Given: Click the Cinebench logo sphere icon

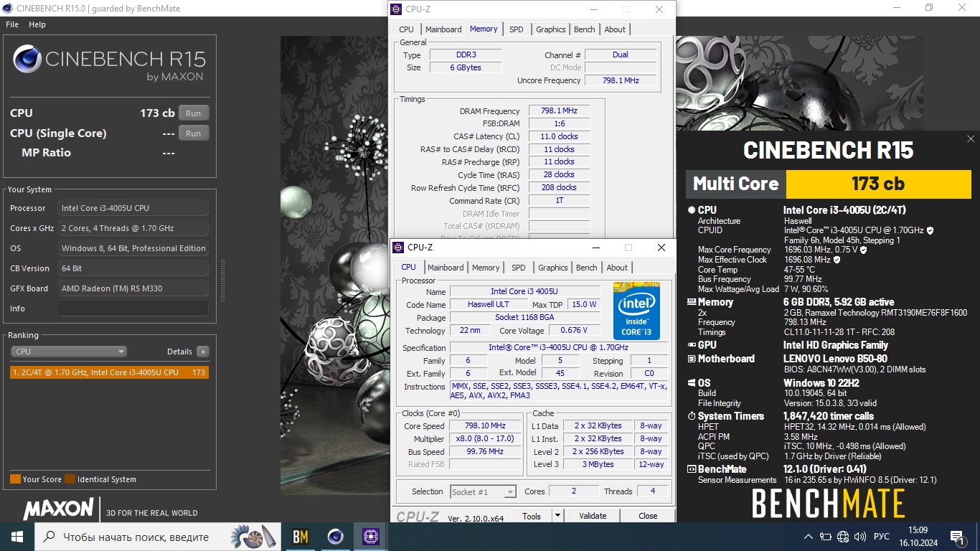Looking at the screenshot, I should click(x=27, y=59).
